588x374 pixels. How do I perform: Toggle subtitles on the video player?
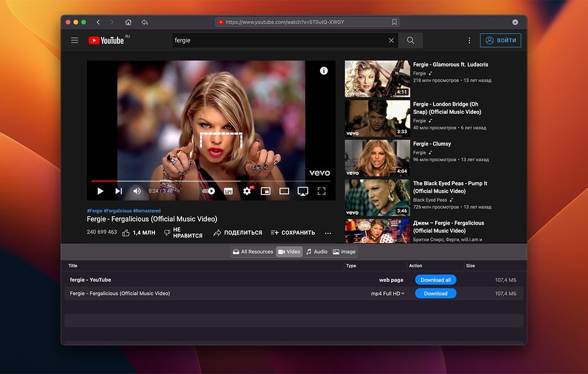228,191
